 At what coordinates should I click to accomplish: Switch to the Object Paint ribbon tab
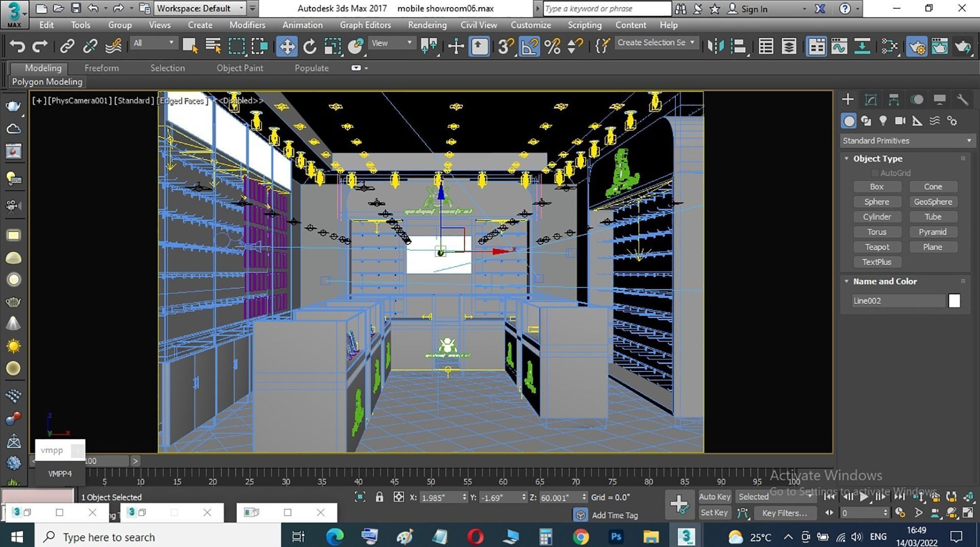coord(240,68)
